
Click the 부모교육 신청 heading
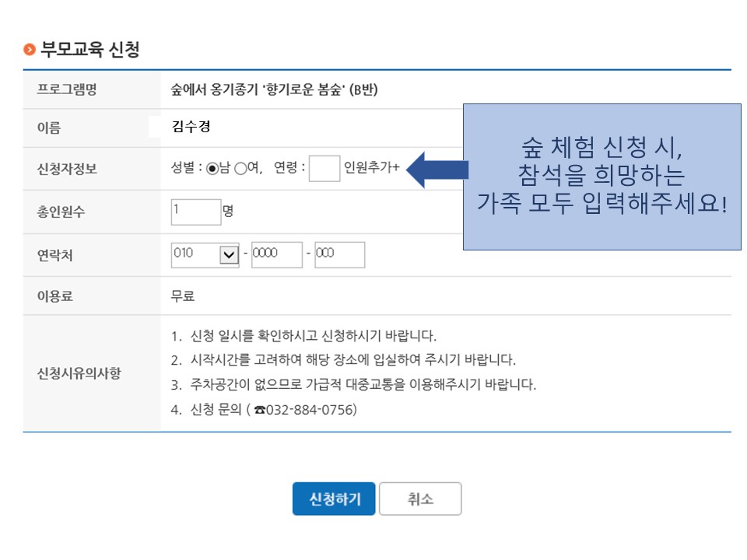point(90,49)
